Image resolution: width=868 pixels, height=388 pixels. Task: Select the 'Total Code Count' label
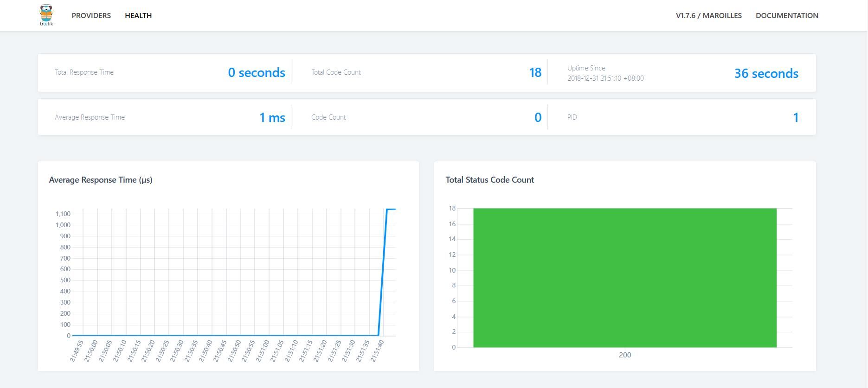[336, 72]
